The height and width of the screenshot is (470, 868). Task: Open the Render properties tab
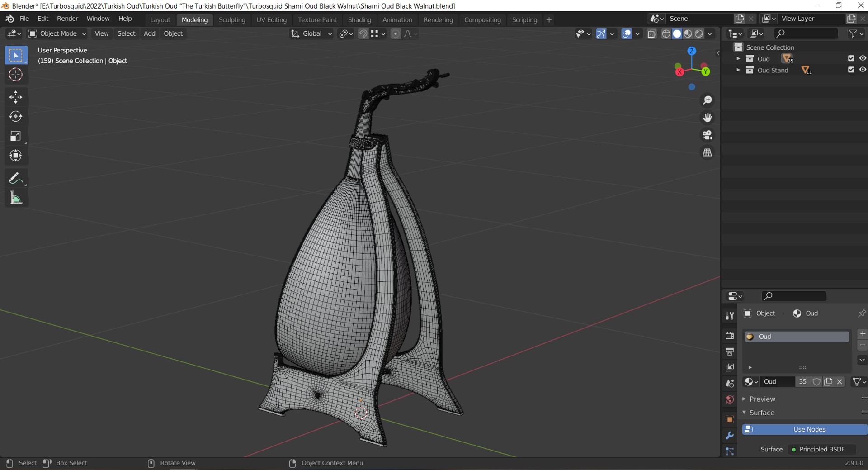[730, 335]
